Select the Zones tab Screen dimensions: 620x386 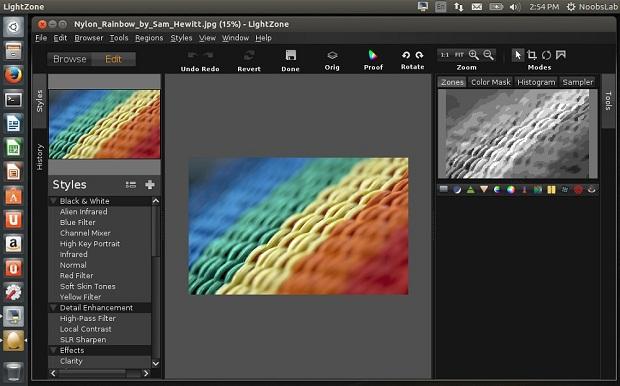(452, 82)
